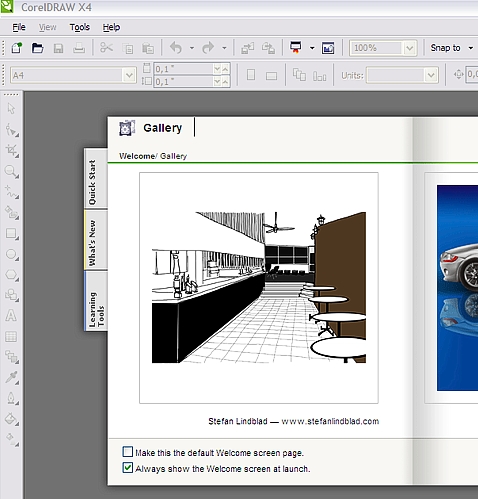Open a file with the Open folder icon

(x=37, y=48)
